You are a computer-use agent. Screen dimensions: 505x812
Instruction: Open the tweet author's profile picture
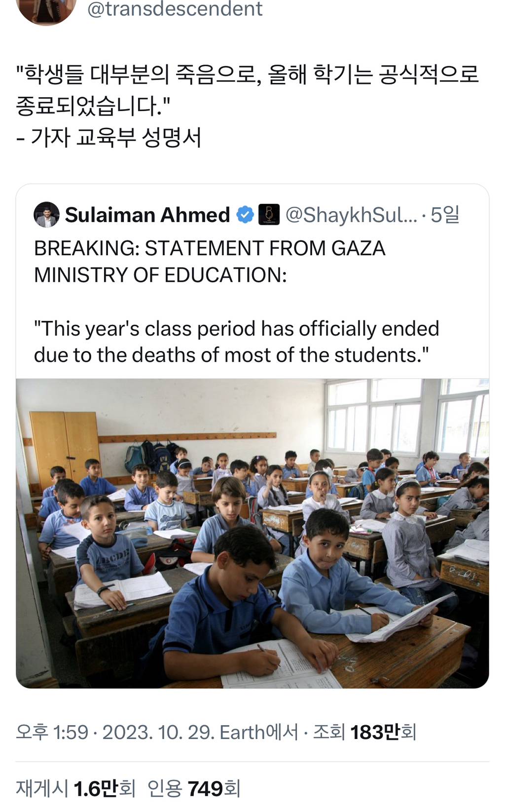[46, 10]
